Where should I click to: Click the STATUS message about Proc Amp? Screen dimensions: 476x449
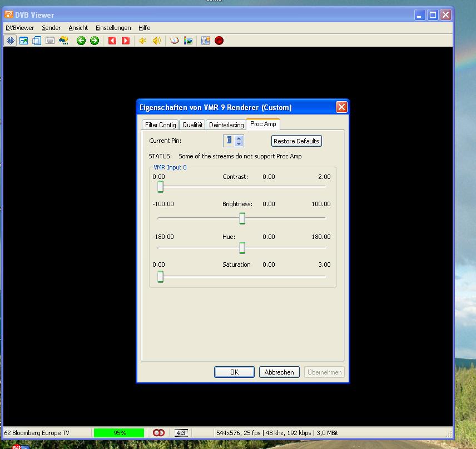point(240,156)
